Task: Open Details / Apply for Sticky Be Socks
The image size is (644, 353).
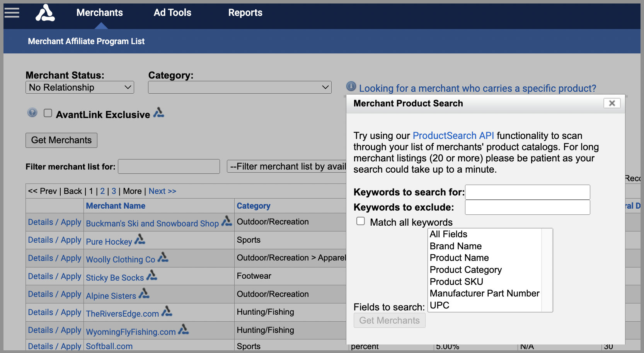Action: [55, 276]
